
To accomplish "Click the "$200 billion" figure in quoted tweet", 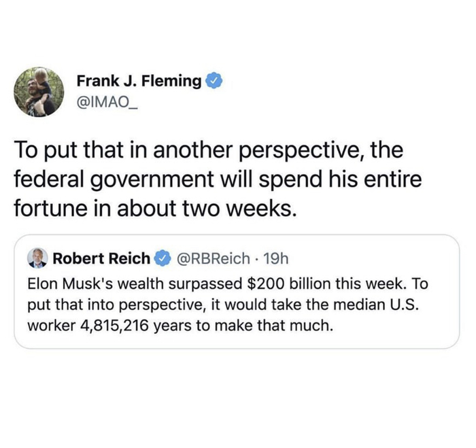I will click(274, 281).
